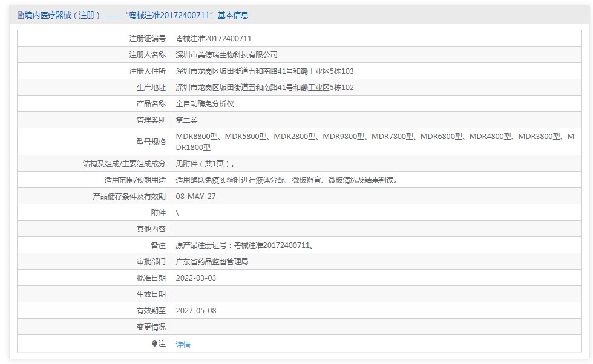Click the 其他内容 label
Viewport: 593px width, 364px height.
tap(151, 229)
